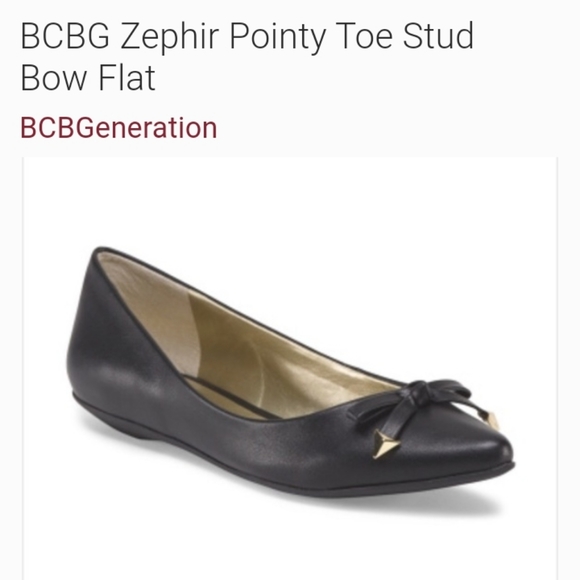
Task: Click the word 'Stud' in the heading
Action: 439,36
